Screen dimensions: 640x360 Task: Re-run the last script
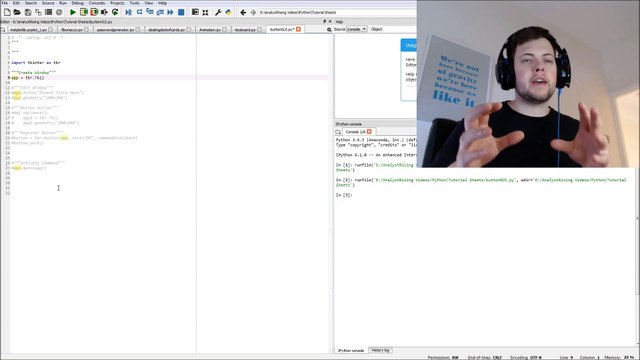coord(115,12)
